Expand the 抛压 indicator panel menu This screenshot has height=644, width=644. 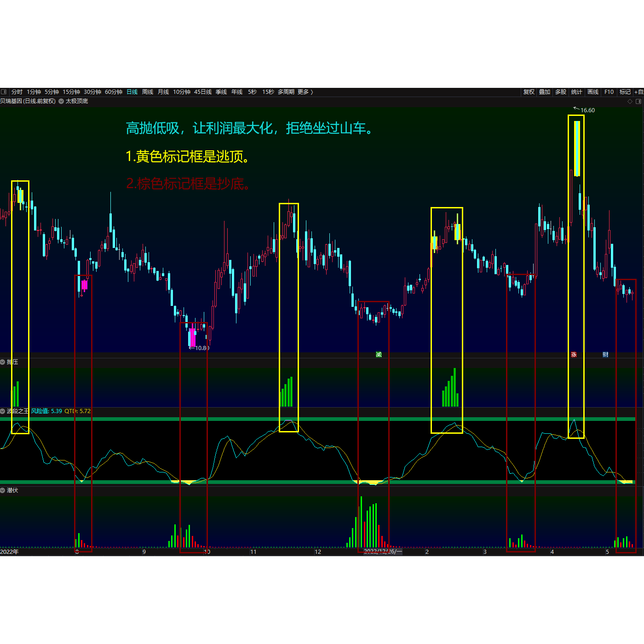pyautogui.click(x=3, y=362)
